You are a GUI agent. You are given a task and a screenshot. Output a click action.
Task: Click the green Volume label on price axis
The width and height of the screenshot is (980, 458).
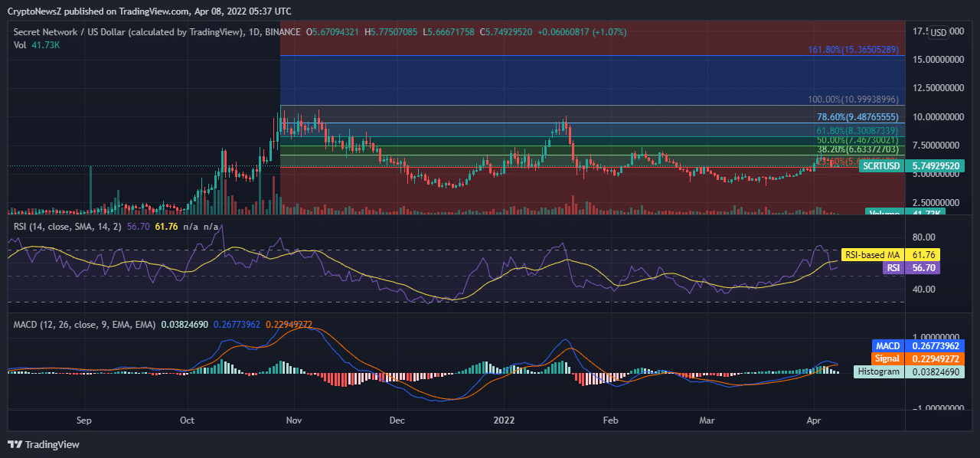(x=884, y=212)
